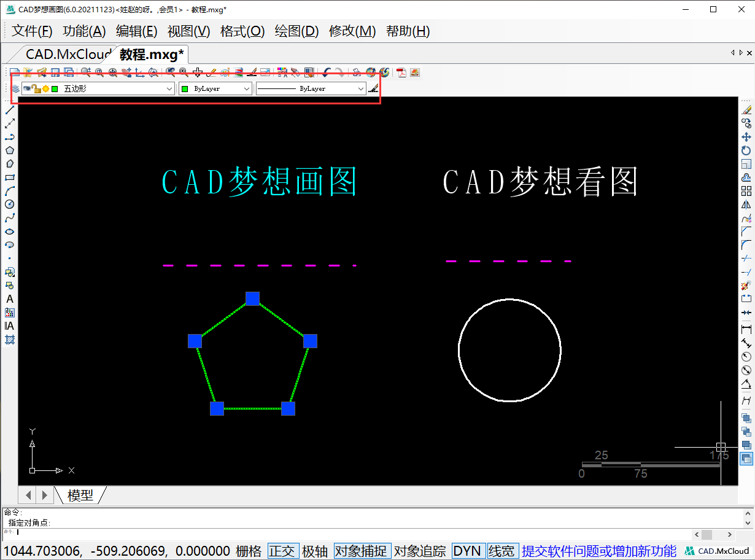Screen dimensions: 755x560
Task: Open the 修改(M) menu
Action: pyautogui.click(x=352, y=31)
